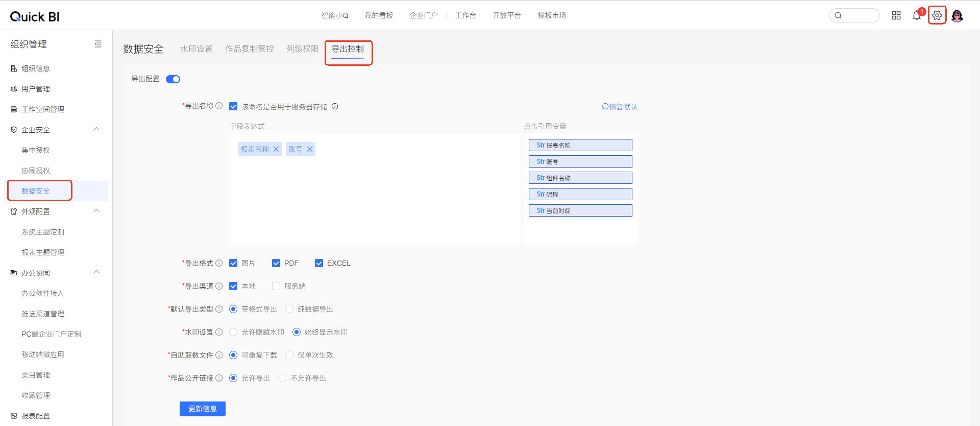The image size is (980, 426).
Task: Click the user avatar icon
Action: pyautogui.click(x=957, y=16)
